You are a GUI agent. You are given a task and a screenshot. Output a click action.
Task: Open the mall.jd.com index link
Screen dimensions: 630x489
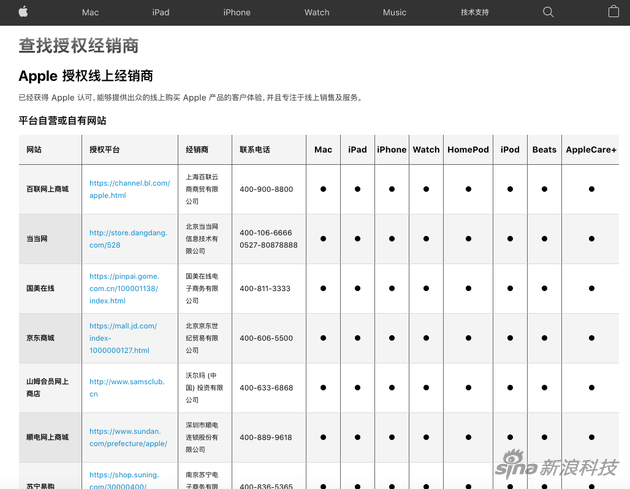124,338
